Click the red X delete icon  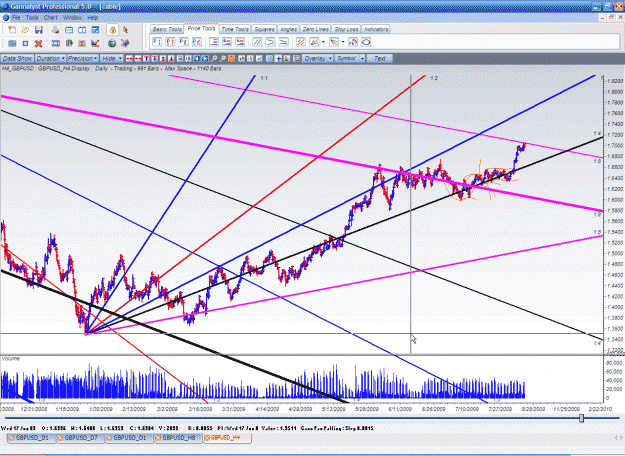[x=38, y=43]
